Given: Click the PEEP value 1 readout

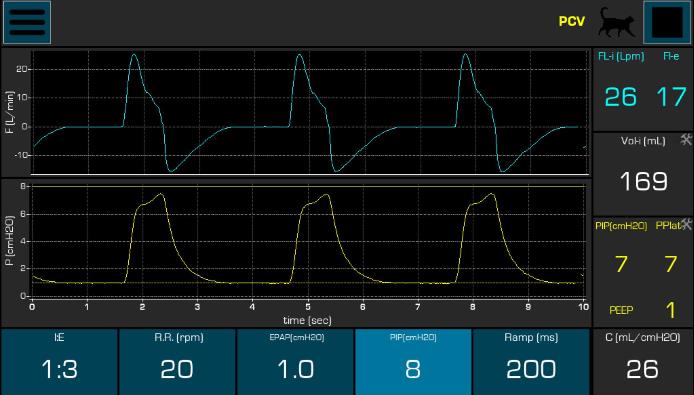Looking at the screenshot, I should 671,310.
